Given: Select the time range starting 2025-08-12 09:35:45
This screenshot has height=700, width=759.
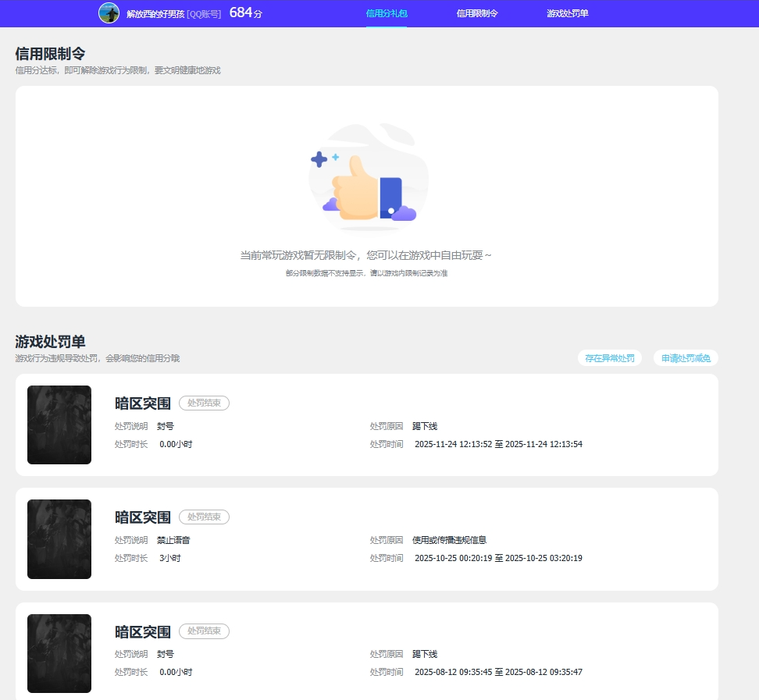Looking at the screenshot, I should [x=498, y=672].
